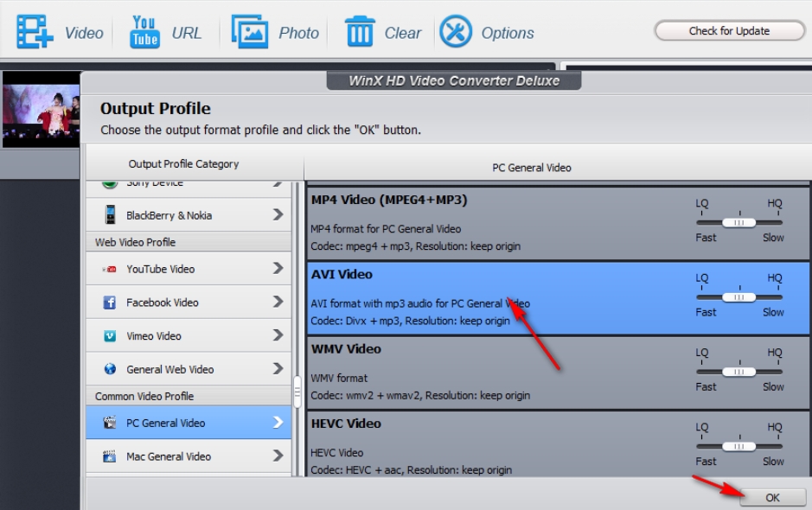Adjust MP4 Video quality slider handle

pos(739,223)
